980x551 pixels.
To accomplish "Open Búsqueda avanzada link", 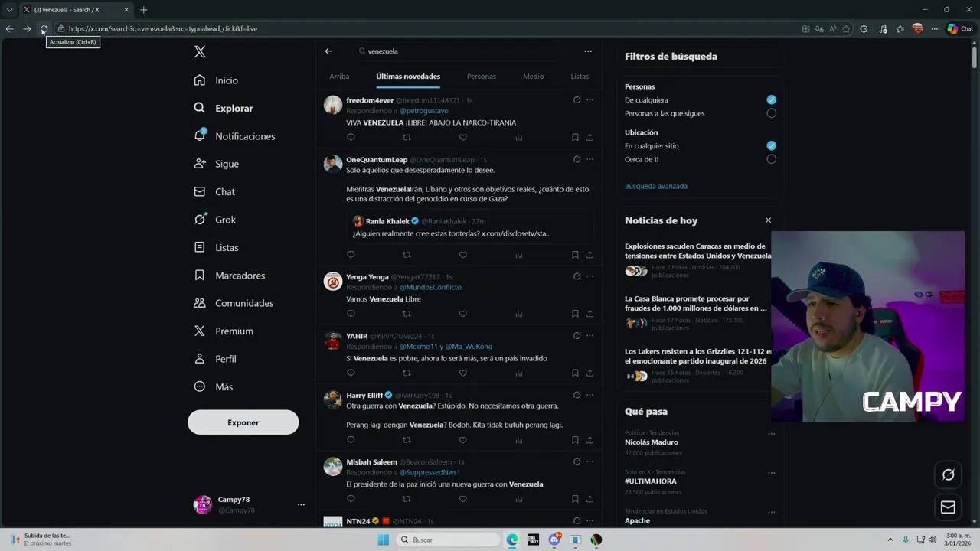I will pyautogui.click(x=656, y=186).
